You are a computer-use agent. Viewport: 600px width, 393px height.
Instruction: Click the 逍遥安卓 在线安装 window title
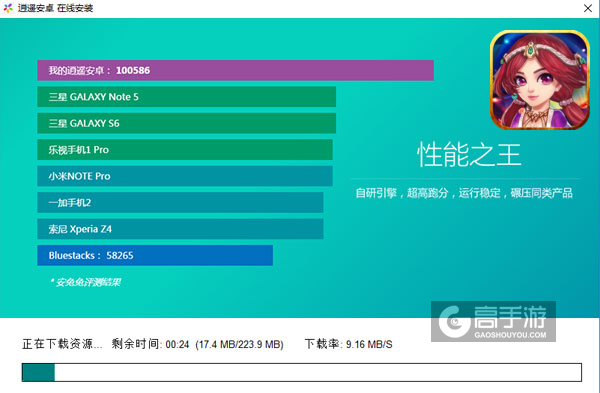55,8
